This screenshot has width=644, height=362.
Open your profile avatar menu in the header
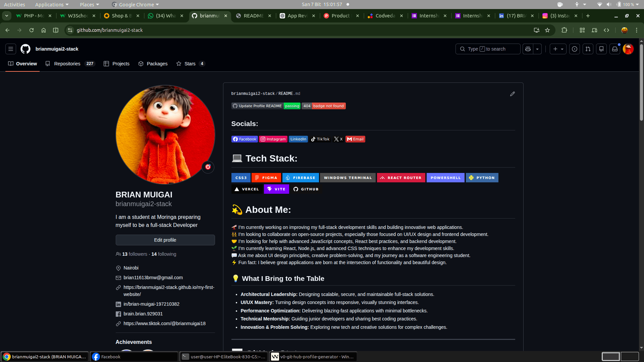[x=628, y=49]
